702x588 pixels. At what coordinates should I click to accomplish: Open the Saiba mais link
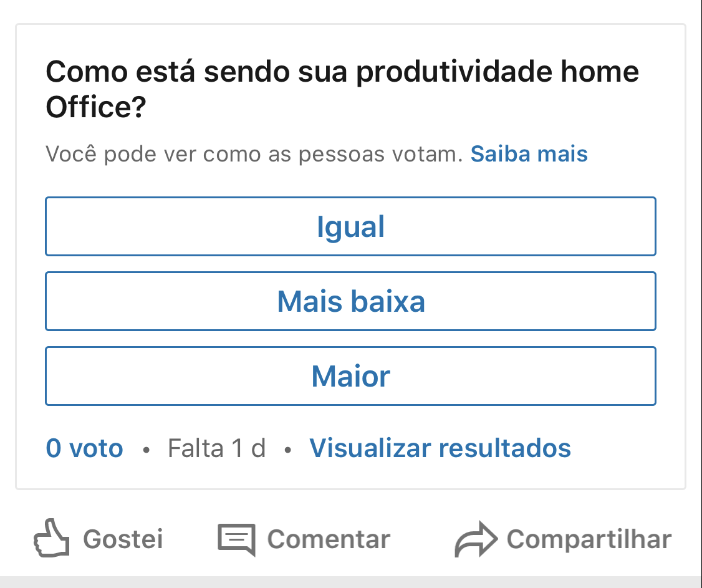[529, 153]
